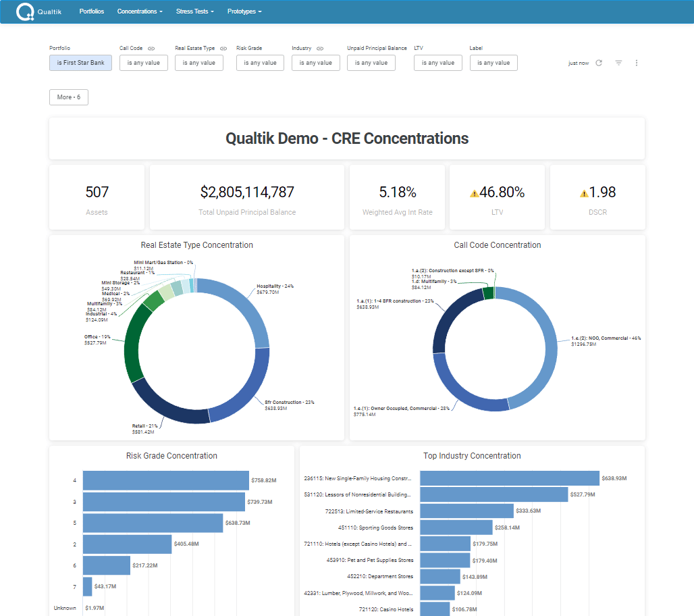Open the dashboard filters icon

click(618, 62)
